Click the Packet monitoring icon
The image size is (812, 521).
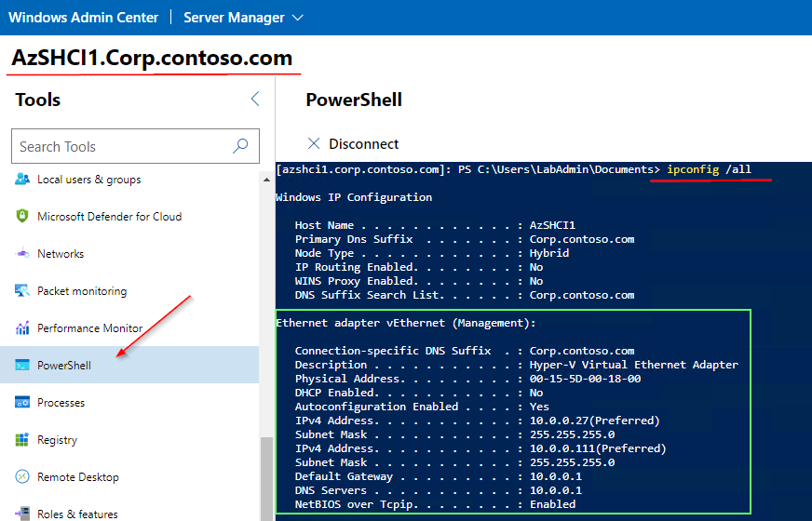(22, 290)
